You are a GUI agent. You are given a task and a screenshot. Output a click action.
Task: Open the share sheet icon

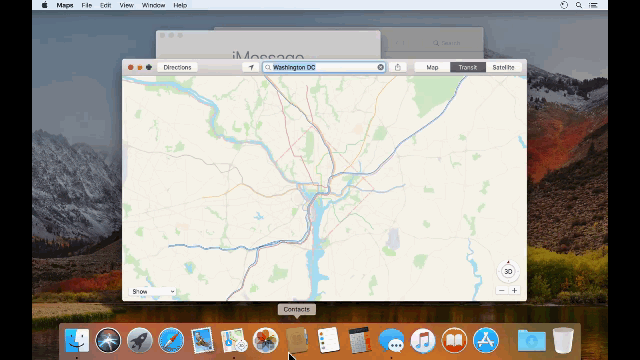click(398, 67)
